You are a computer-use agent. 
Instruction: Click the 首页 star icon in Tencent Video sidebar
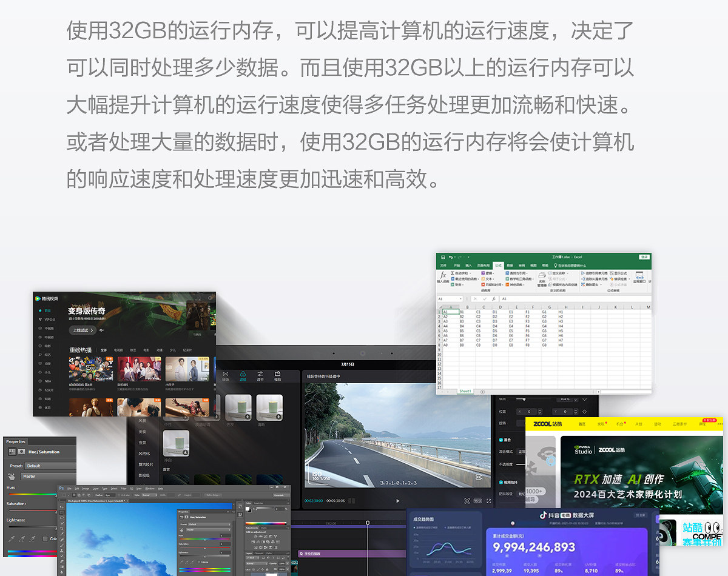tap(40, 310)
